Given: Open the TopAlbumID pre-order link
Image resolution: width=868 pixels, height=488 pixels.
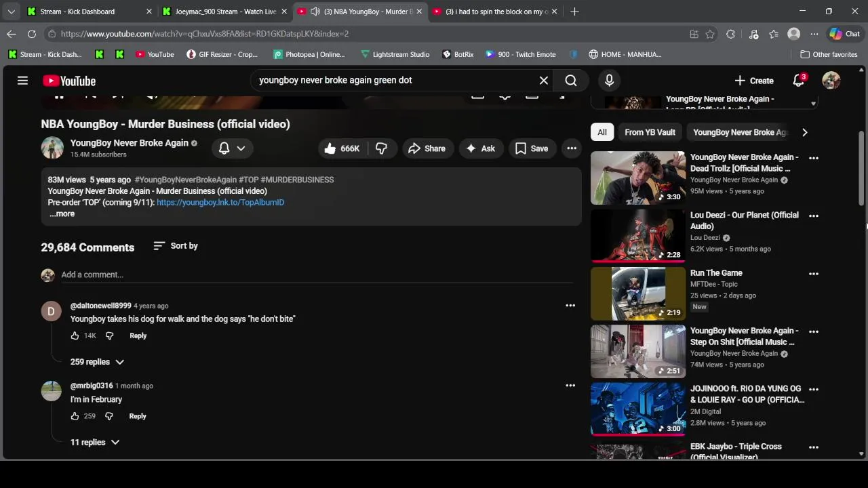Looking at the screenshot, I should (x=220, y=202).
